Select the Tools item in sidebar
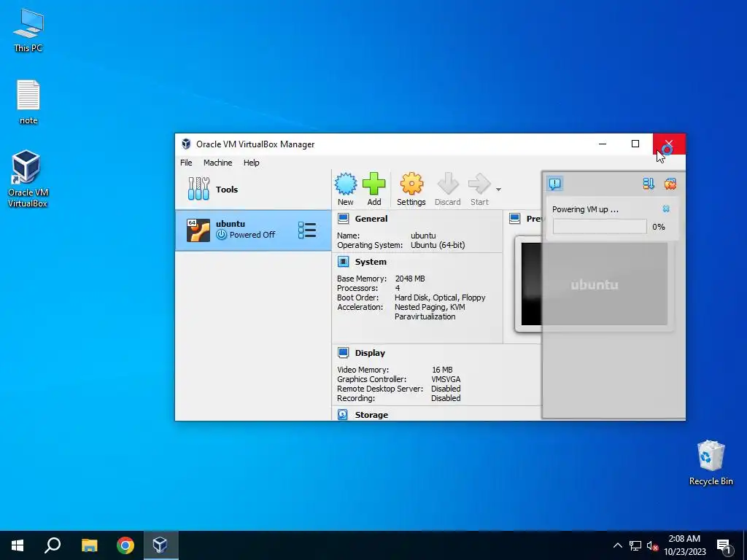 coord(253,189)
